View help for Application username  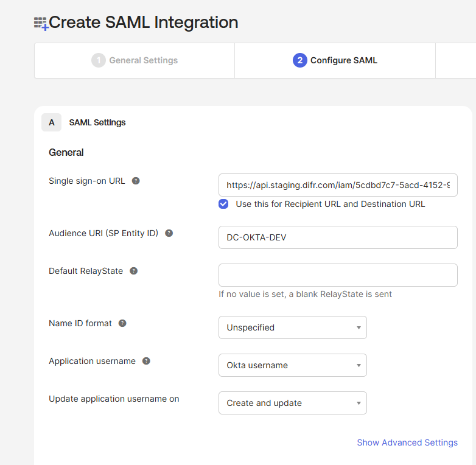click(x=146, y=361)
